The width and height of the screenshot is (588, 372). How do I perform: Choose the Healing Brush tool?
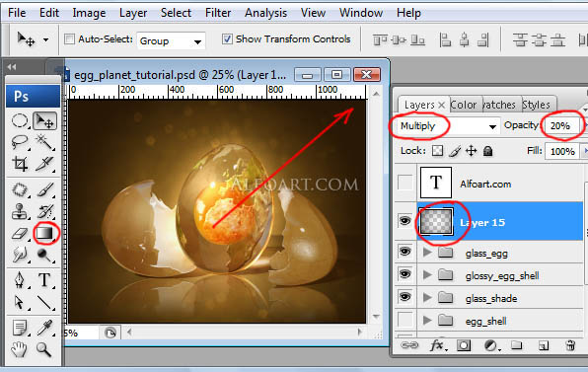click(x=20, y=189)
